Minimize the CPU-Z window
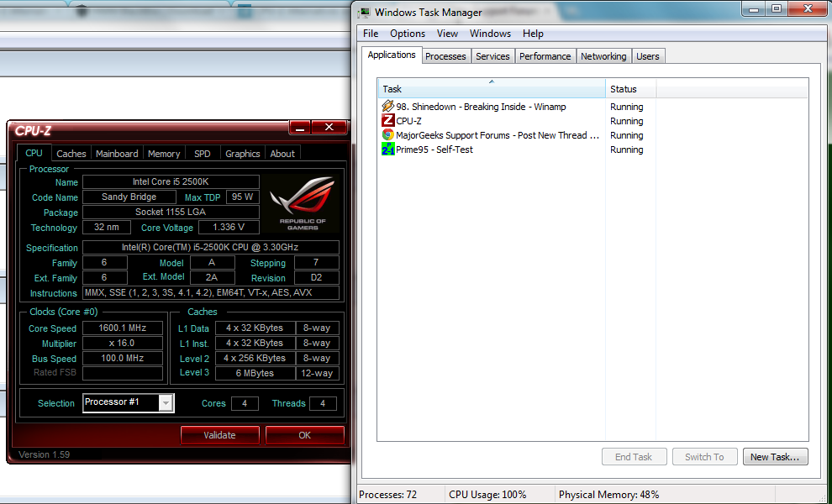The image size is (832, 504). [300, 128]
